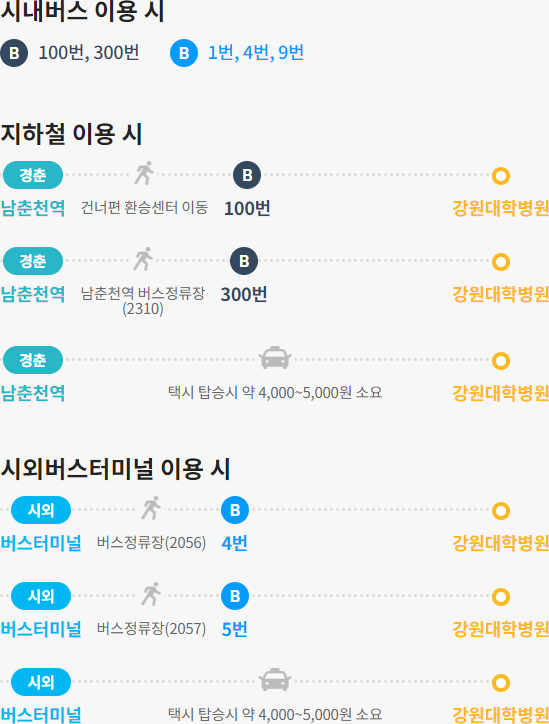
Task: Click the dark bus icon above 100번 route
Action: [247, 175]
